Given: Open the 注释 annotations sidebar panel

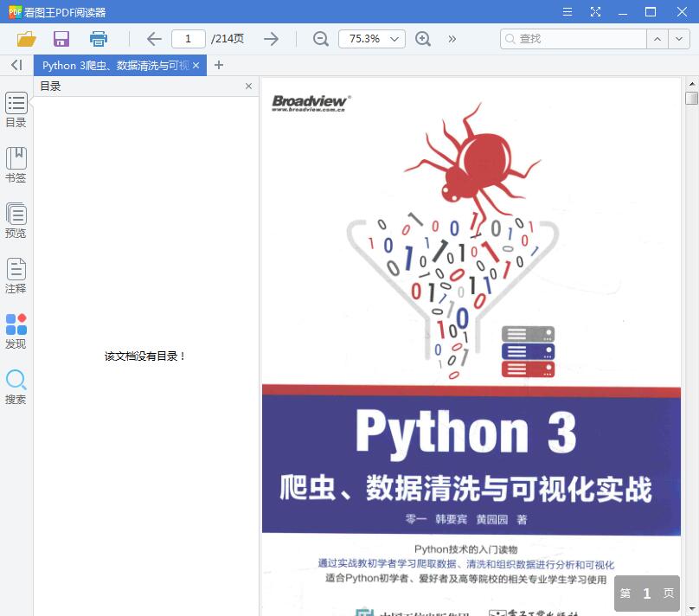Looking at the screenshot, I should pos(16,275).
